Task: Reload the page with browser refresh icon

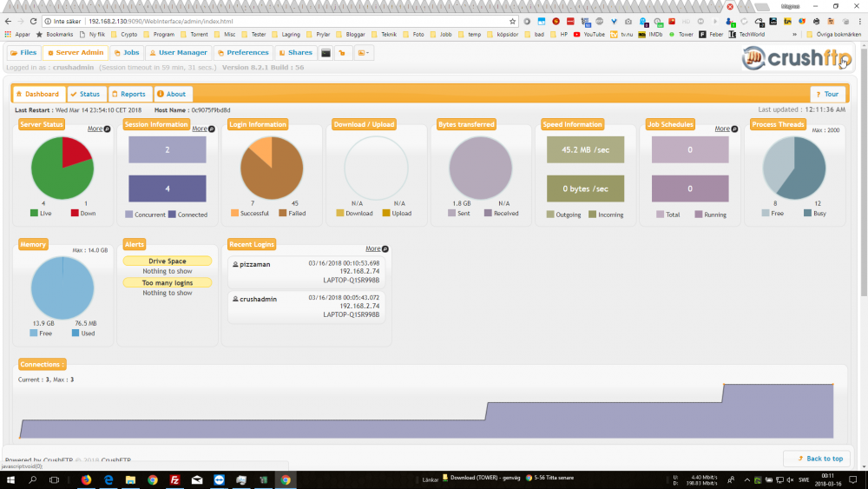Action: pyautogui.click(x=33, y=21)
